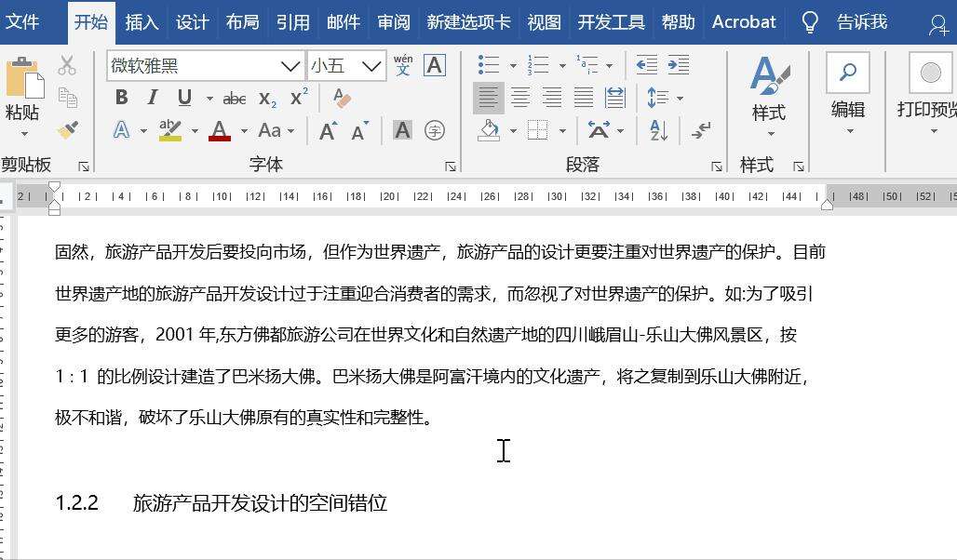The height and width of the screenshot is (560, 957).
Task: Click the Copy icon in clipboard group
Action: pyautogui.click(x=67, y=98)
